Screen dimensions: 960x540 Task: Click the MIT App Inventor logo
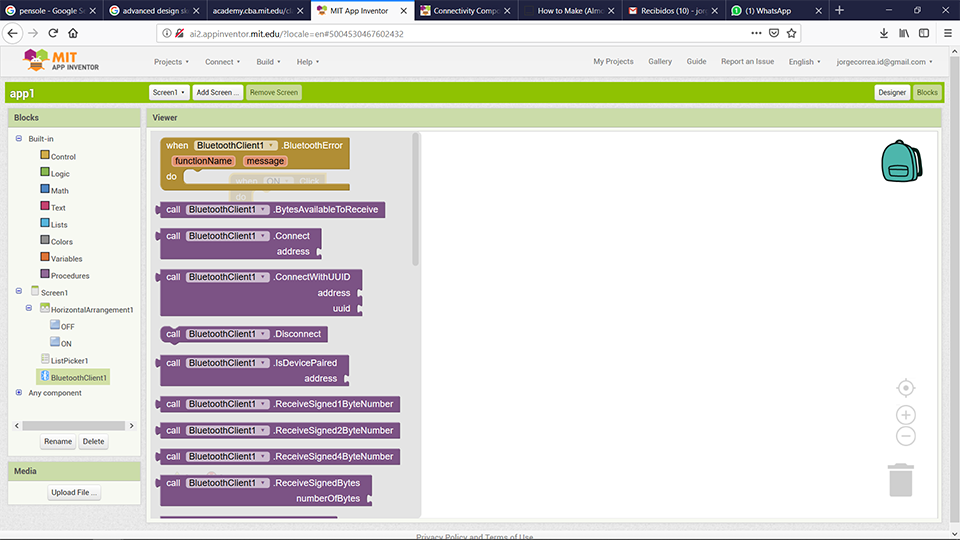click(x=60, y=61)
